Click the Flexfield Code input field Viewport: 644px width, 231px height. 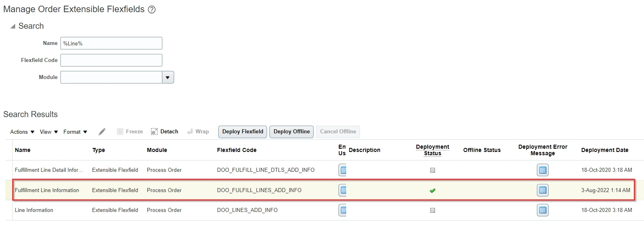coord(111,60)
